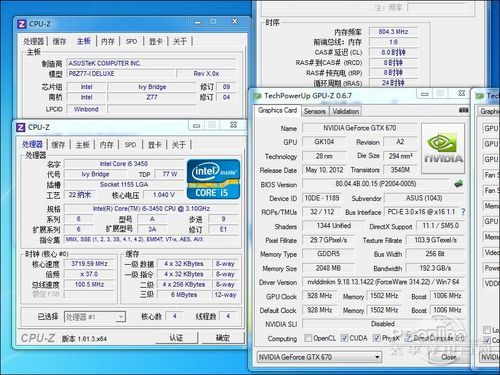Toggle the PhysX checkbox in GPU-Z
The width and height of the screenshot is (500, 375).
[x=376, y=338]
